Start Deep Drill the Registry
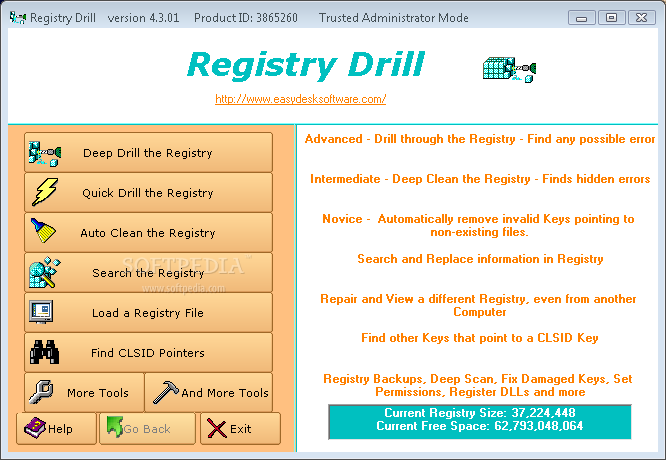 (x=148, y=152)
